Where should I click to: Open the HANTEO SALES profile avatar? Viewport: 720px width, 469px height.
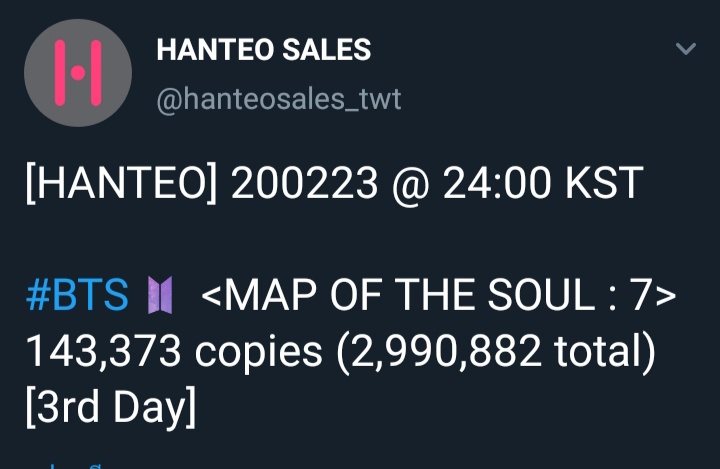click(78, 73)
